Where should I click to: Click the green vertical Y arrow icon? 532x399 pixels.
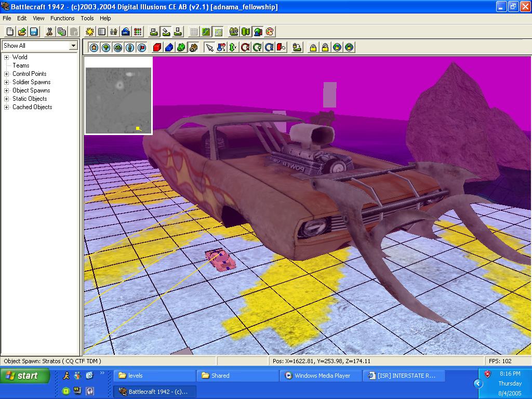coord(233,47)
